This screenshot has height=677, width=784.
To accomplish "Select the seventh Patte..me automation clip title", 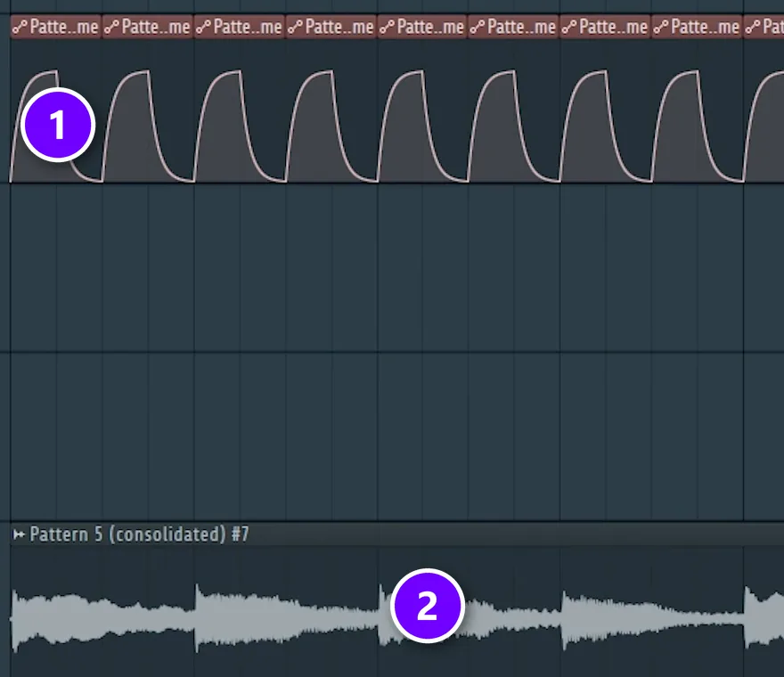I will (x=614, y=27).
